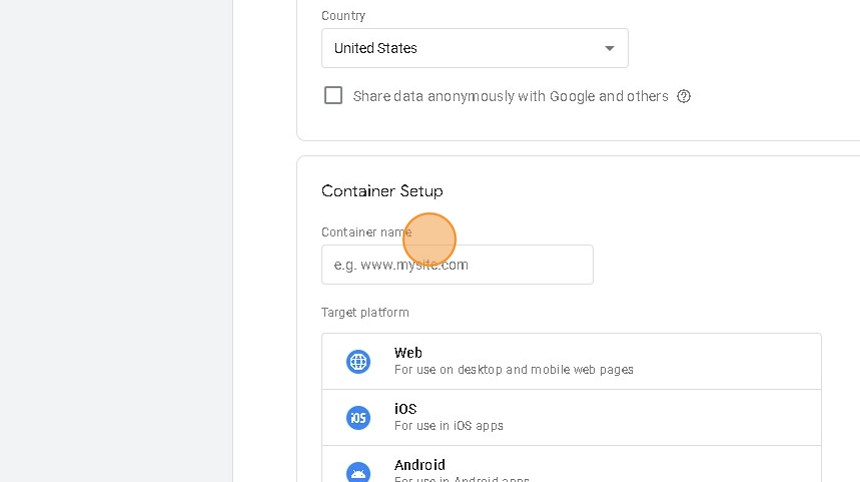This screenshot has height=482, width=860.
Task: Pick Android as target platform
Action: [x=571, y=468]
